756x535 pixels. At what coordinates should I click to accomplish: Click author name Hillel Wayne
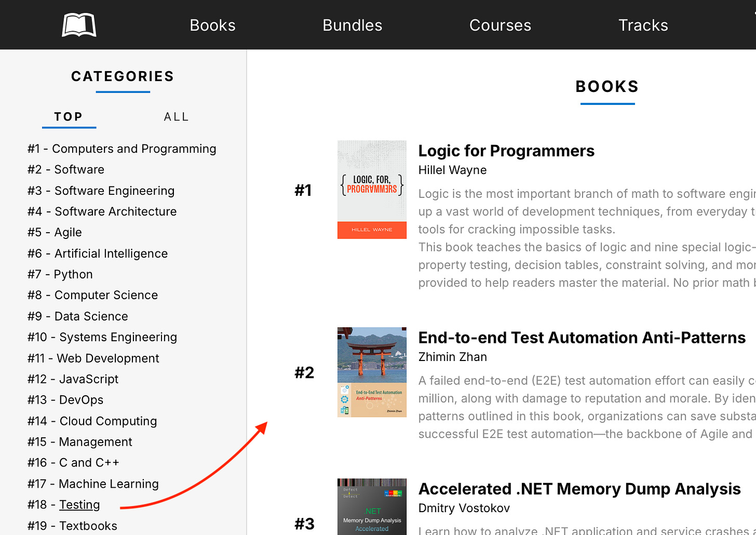452,170
